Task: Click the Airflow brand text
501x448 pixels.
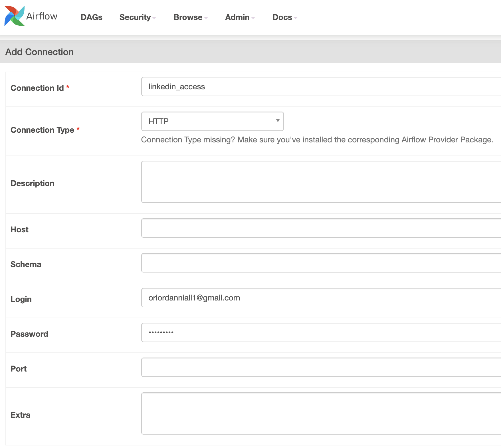Action: pos(42,16)
